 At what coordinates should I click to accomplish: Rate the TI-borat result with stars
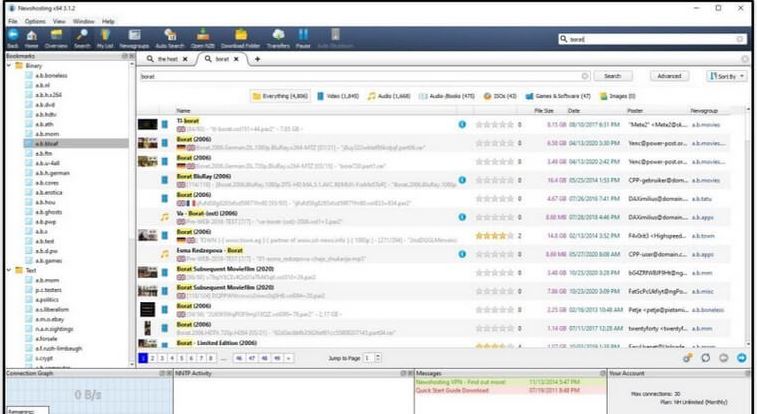point(494,124)
